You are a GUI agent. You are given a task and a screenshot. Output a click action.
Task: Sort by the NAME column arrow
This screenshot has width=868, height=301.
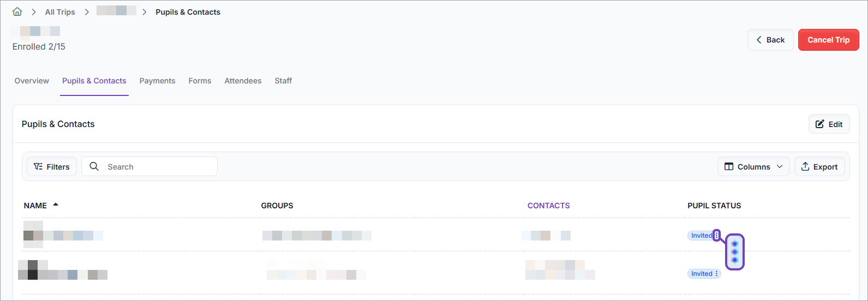tap(56, 205)
